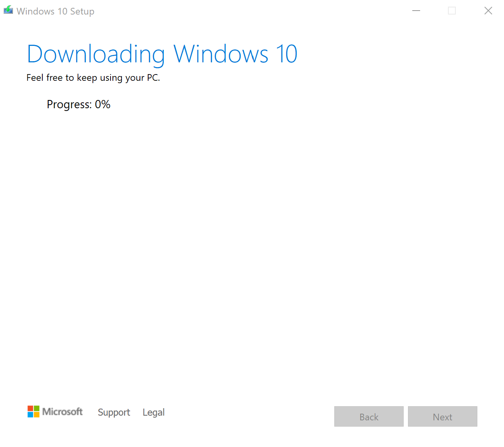Open the Support link
This screenshot has height=447, width=504.
pyautogui.click(x=114, y=412)
